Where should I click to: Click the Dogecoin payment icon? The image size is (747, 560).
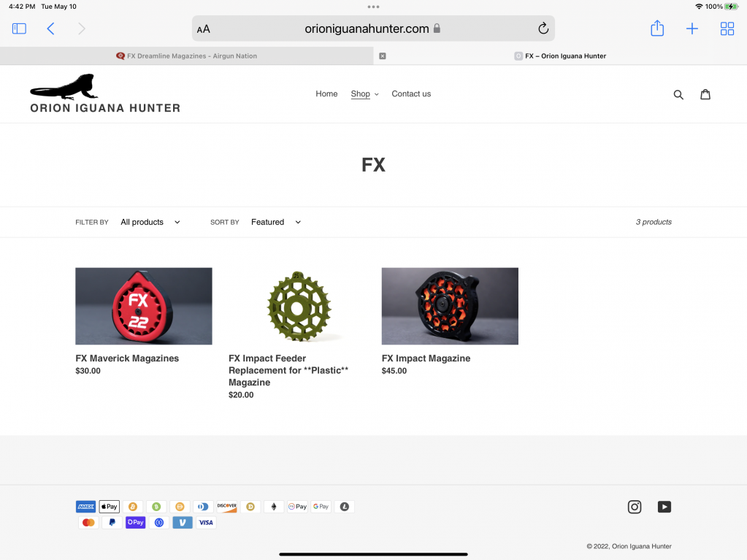coord(250,507)
